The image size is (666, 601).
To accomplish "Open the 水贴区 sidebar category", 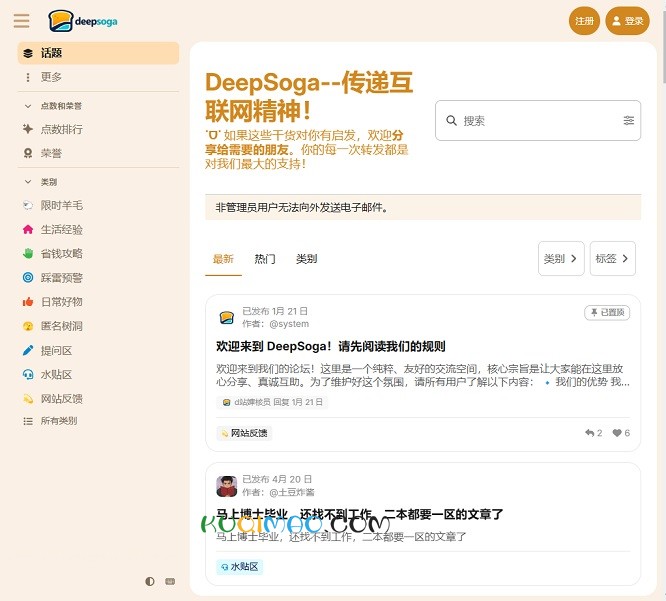I will point(98,375).
